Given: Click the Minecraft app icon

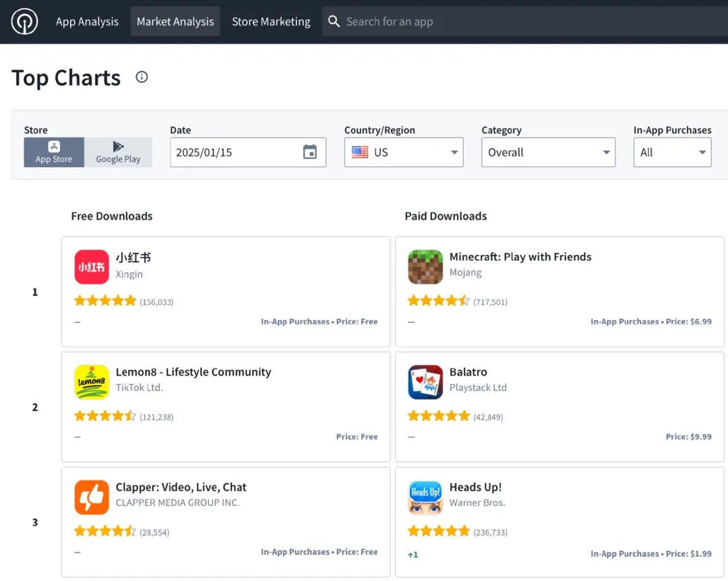Looking at the screenshot, I should (425, 267).
